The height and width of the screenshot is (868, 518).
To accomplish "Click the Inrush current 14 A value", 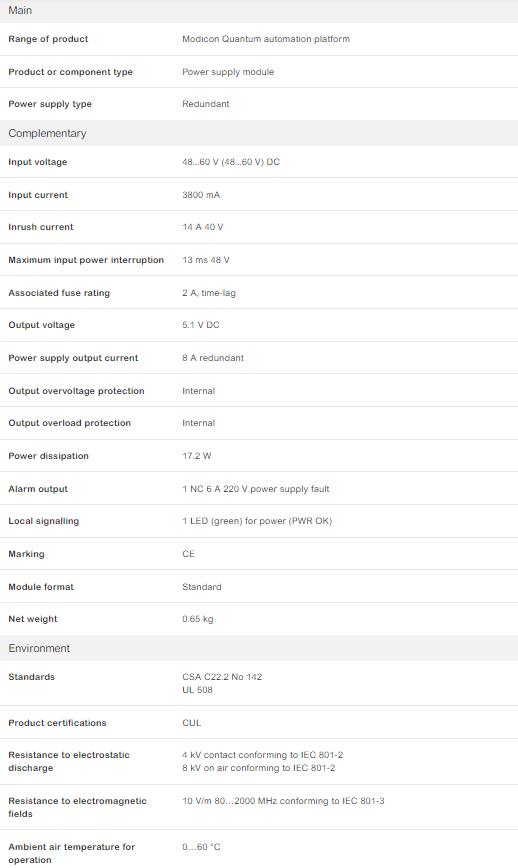I will coord(203,227).
